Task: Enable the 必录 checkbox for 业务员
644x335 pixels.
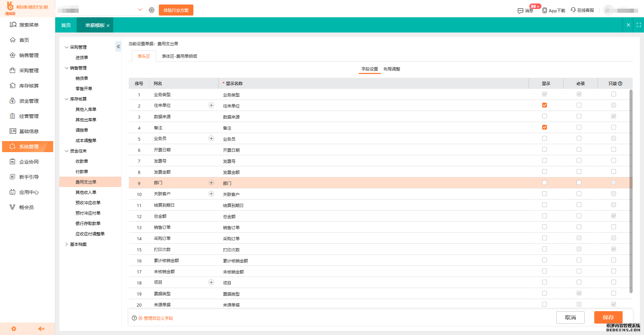Action: click(x=579, y=139)
